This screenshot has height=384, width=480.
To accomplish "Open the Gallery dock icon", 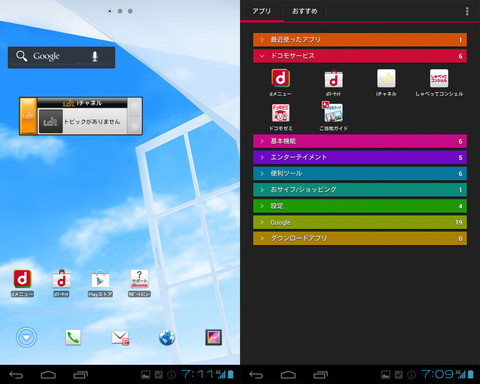I will click(x=214, y=337).
